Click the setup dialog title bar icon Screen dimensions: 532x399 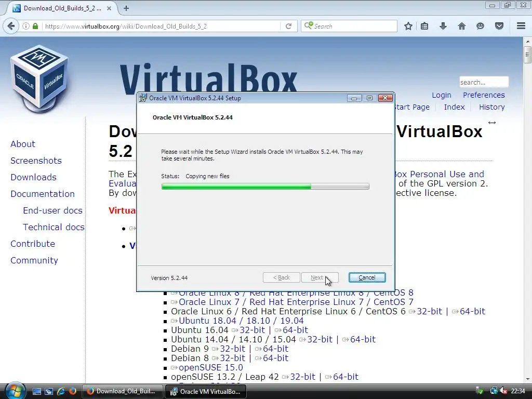[x=143, y=98]
